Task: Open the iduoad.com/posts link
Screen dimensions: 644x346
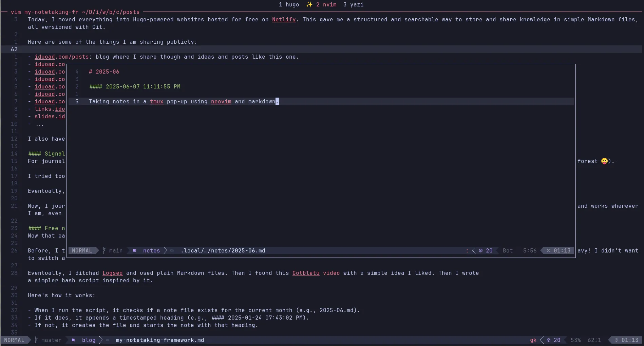Action: (x=61, y=57)
